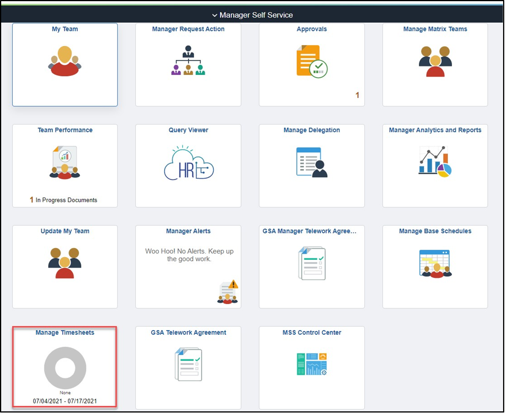Open the GSA Telework Agreement tile
Screen dimensions: 508x420
[188, 367]
